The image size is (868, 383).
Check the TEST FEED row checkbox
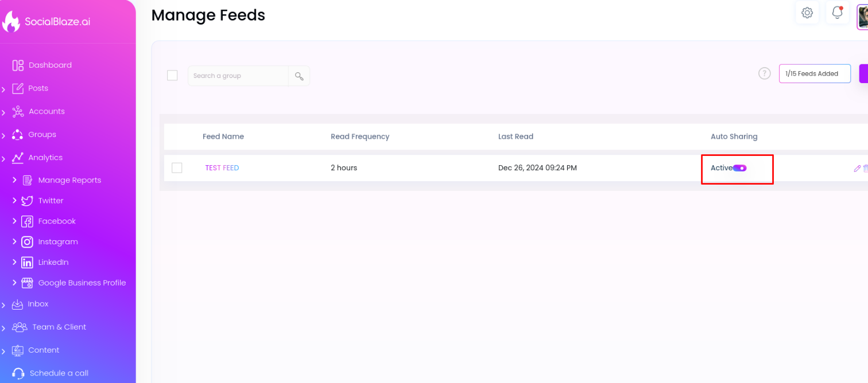177,168
